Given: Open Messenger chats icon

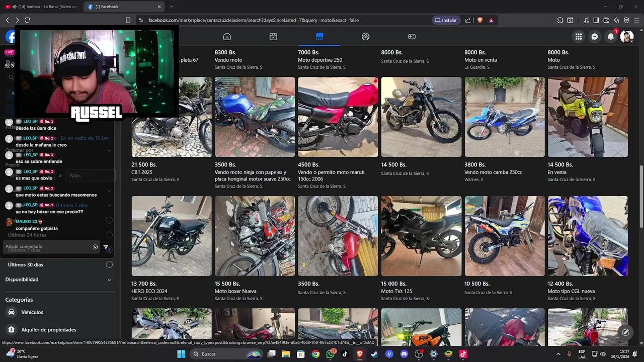Looking at the screenshot, I should pyautogui.click(x=595, y=37).
